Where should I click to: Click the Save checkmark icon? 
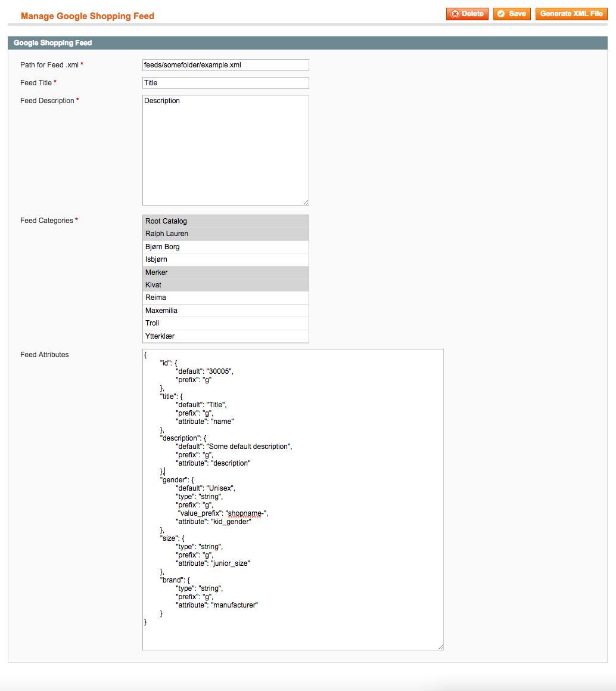click(x=502, y=14)
